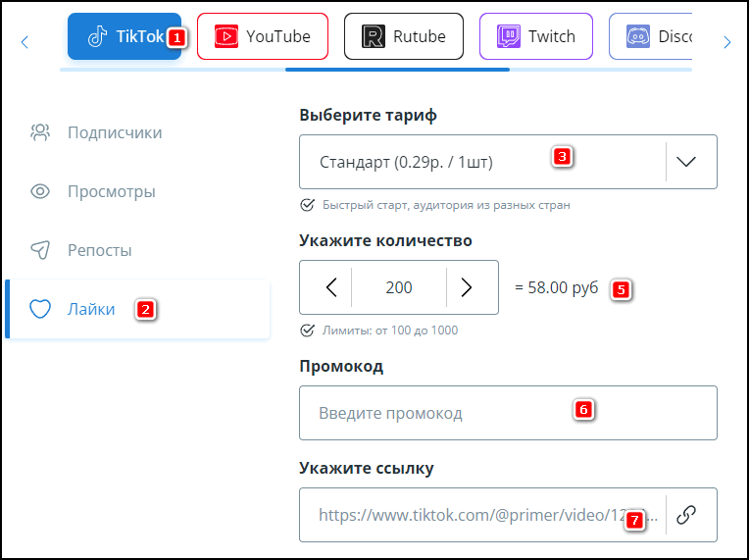This screenshot has width=749, height=560.
Task: Click the Выберите тариф heading
Action: click(368, 115)
